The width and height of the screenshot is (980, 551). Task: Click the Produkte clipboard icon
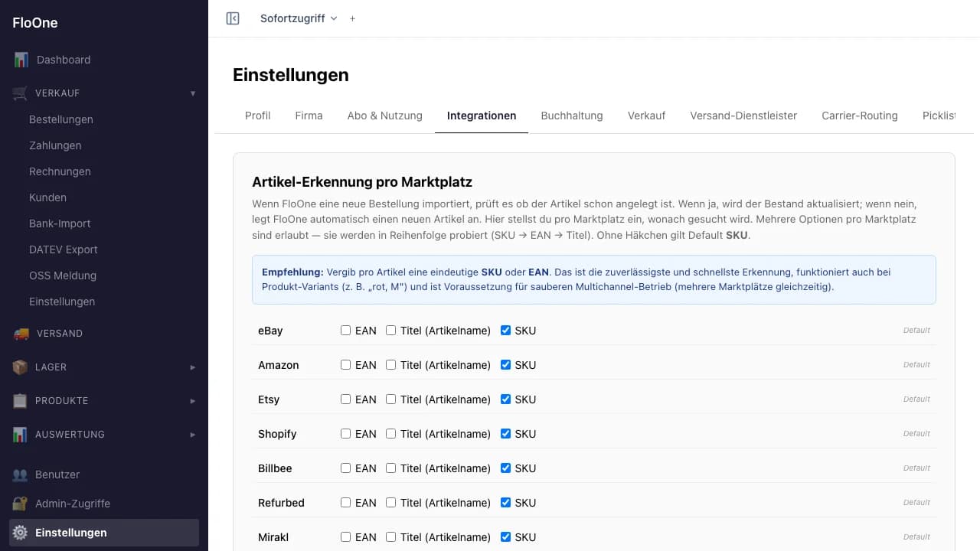pyautogui.click(x=21, y=401)
